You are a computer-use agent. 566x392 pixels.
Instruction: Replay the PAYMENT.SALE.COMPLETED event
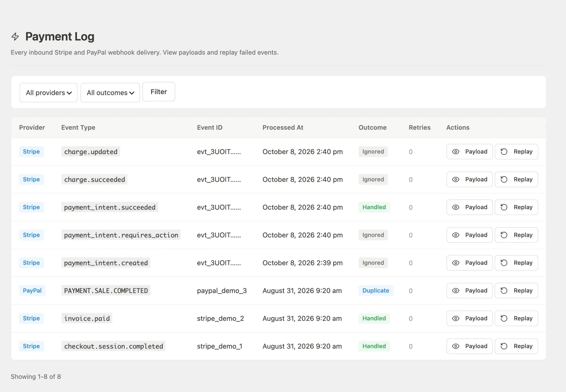516,291
